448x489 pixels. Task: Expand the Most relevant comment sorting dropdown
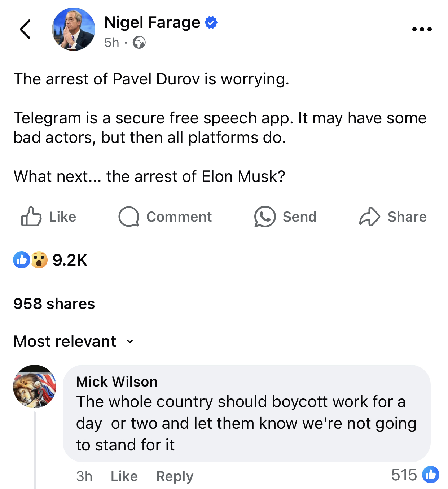click(65, 341)
